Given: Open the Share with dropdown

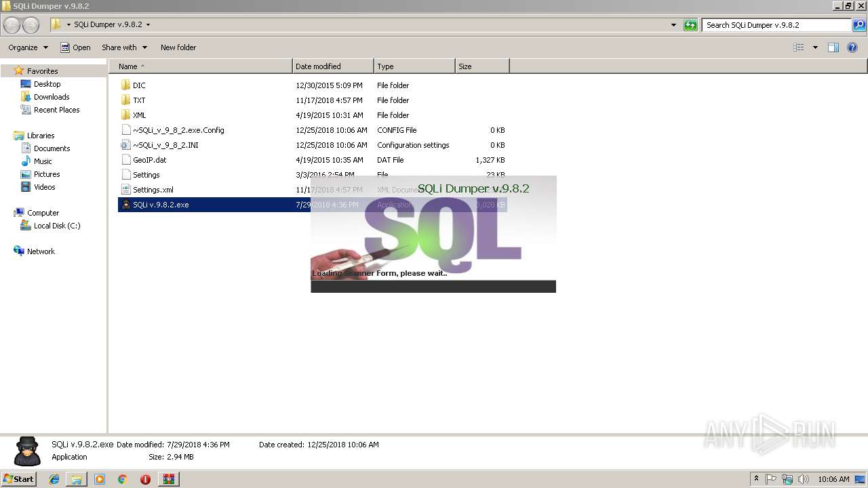Looking at the screenshot, I should (125, 47).
